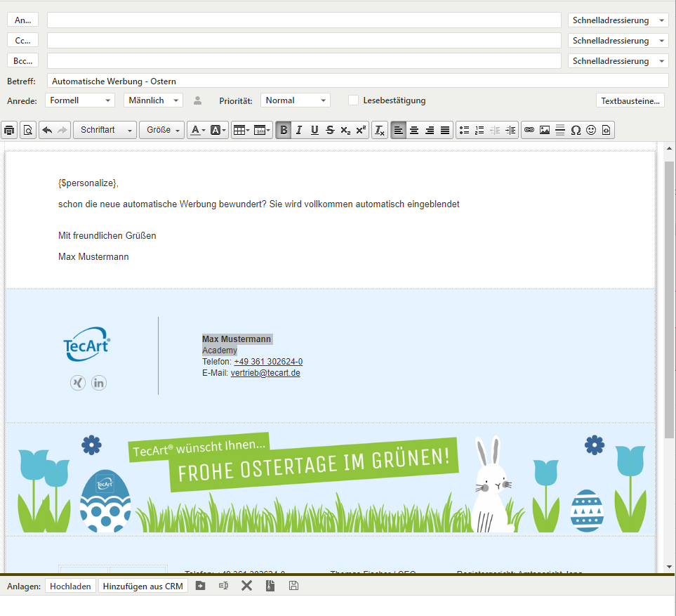Toggle italic formatting button
The width and height of the screenshot is (676, 616).
coord(299,130)
